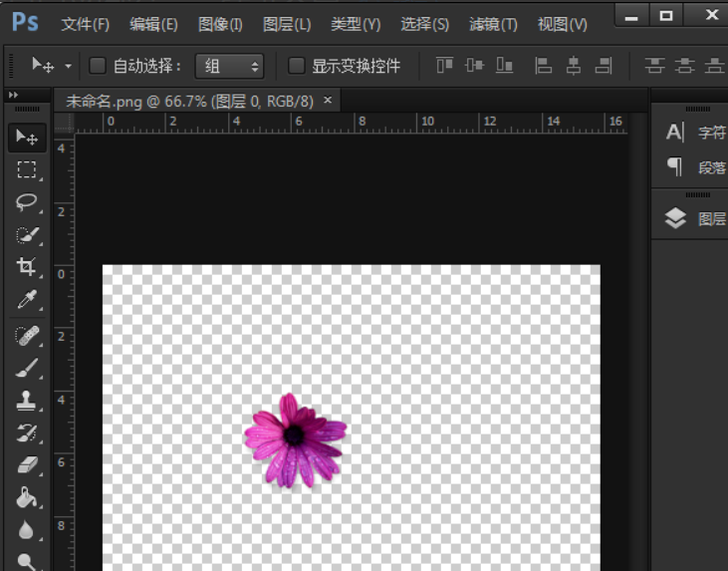The width and height of the screenshot is (728, 571).
Task: Click align bottom edges icon
Action: pyautogui.click(x=505, y=66)
